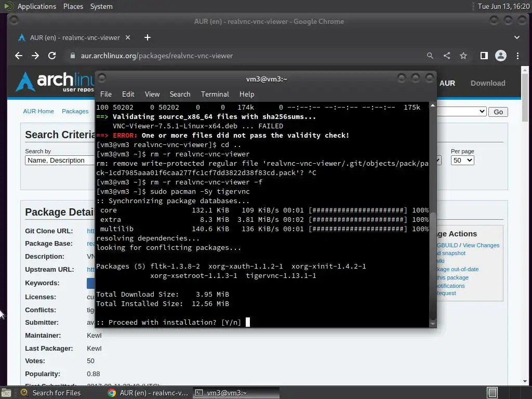Go forward in Chrome history
The height and width of the screenshot is (399, 532).
click(x=35, y=56)
